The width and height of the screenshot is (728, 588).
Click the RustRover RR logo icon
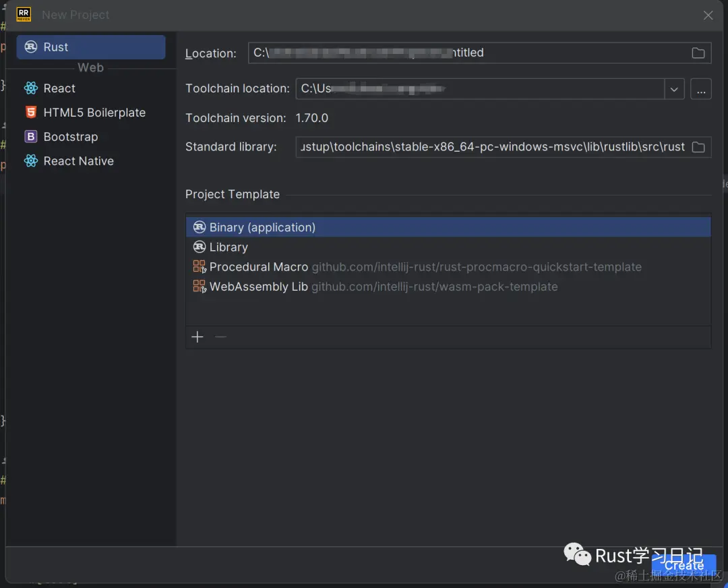coord(24,14)
